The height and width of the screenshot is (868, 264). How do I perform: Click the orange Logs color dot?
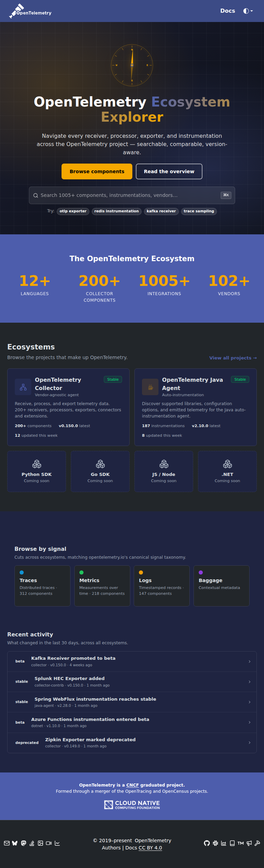[141, 572]
